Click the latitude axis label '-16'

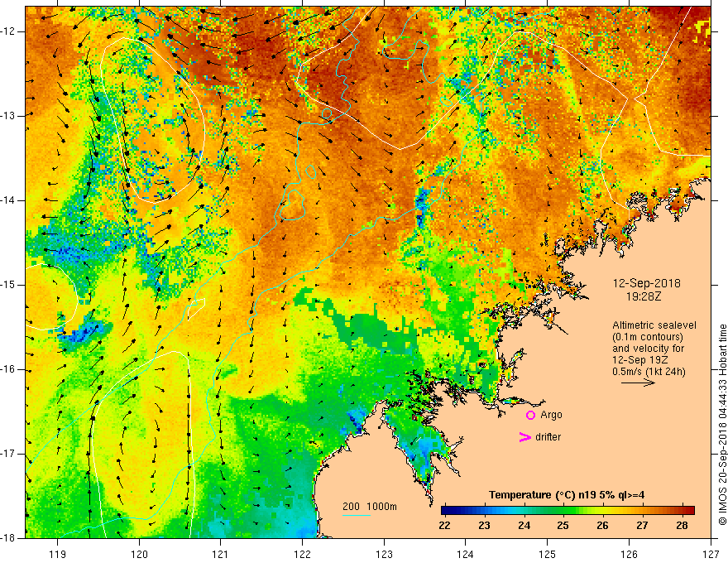(9, 369)
